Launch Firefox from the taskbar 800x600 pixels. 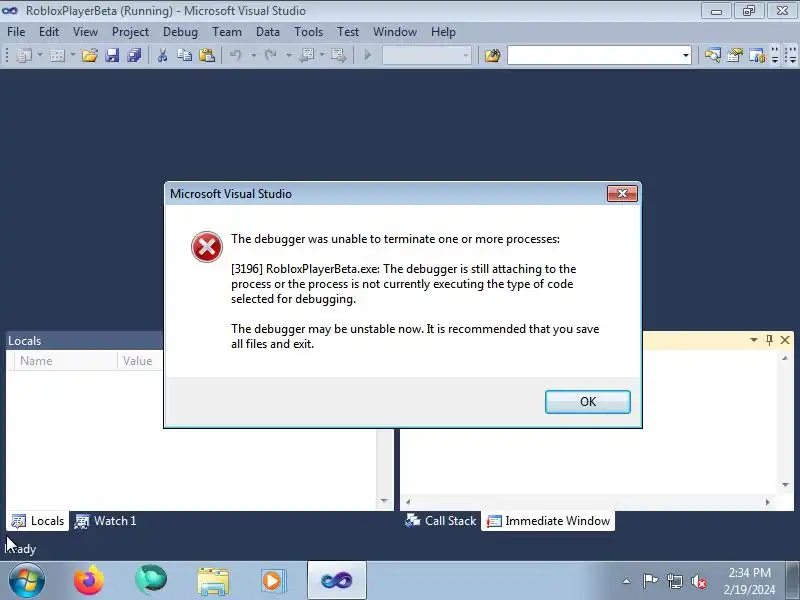(x=89, y=581)
